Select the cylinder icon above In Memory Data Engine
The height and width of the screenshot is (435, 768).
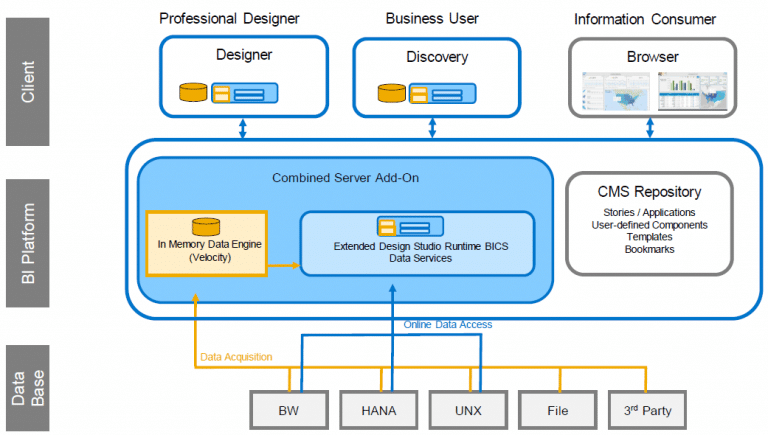pyautogui.click(x=206, y=227)
